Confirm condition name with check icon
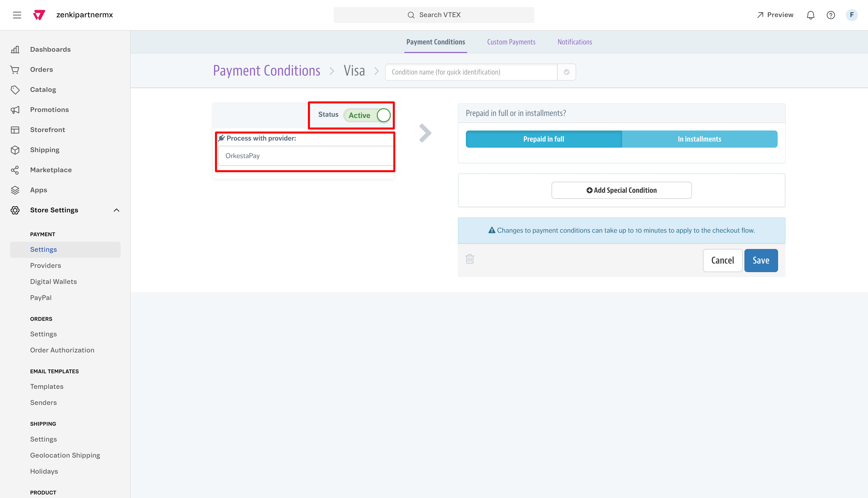 pos(567,72)
